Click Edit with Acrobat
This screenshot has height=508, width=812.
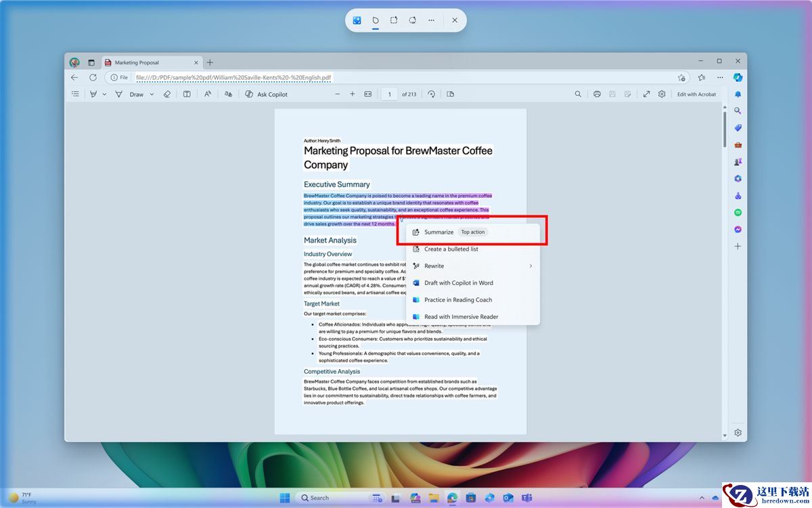point(696,94)
